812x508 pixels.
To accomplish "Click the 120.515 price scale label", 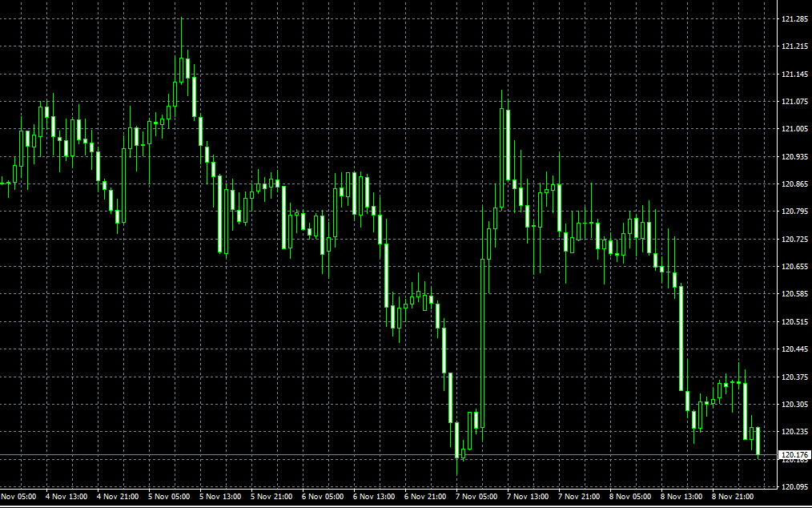I will [x=795, y=322].
